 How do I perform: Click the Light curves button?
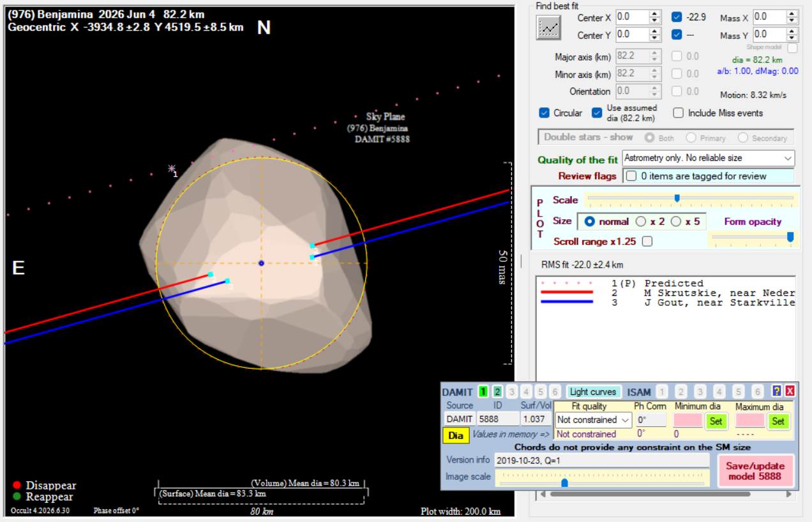[x=593, y=392]
